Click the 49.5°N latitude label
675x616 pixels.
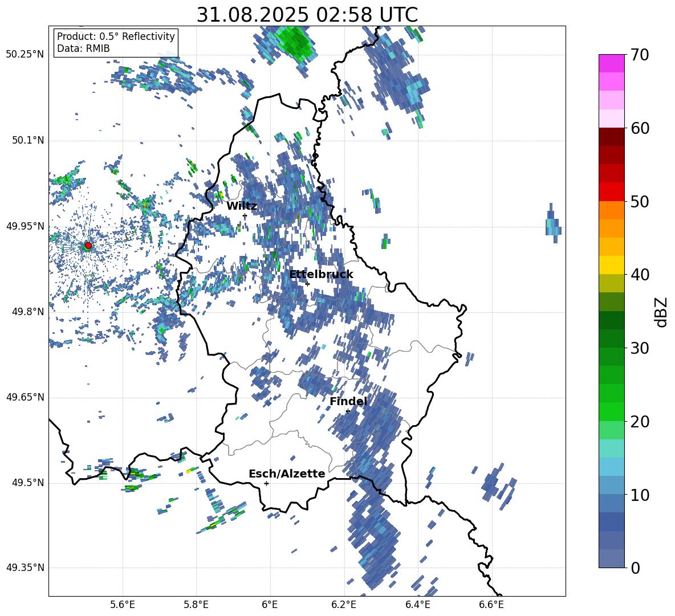[27, 482]
